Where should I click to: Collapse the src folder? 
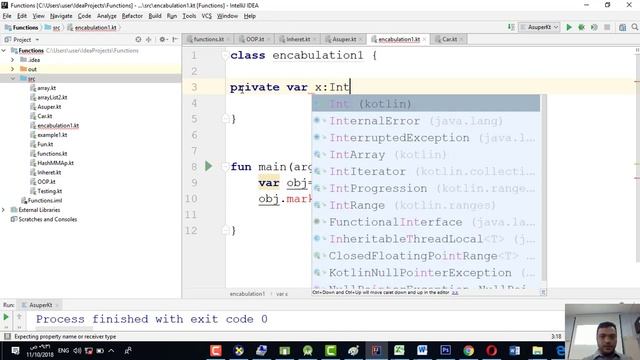(13, 79)
